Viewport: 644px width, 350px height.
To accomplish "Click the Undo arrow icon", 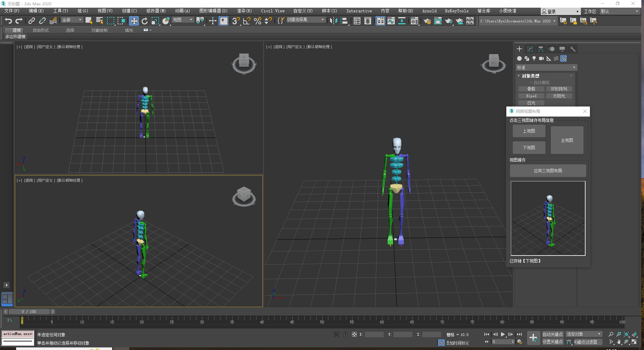I will click(8, 21).
